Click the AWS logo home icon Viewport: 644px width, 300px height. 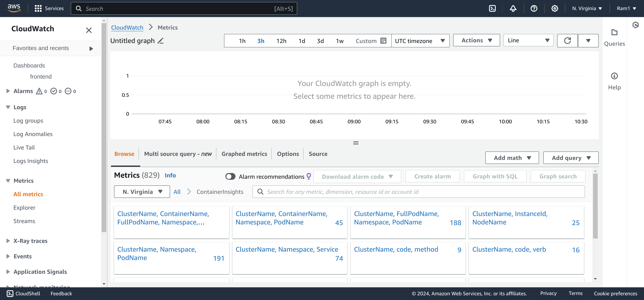[14, 8]
